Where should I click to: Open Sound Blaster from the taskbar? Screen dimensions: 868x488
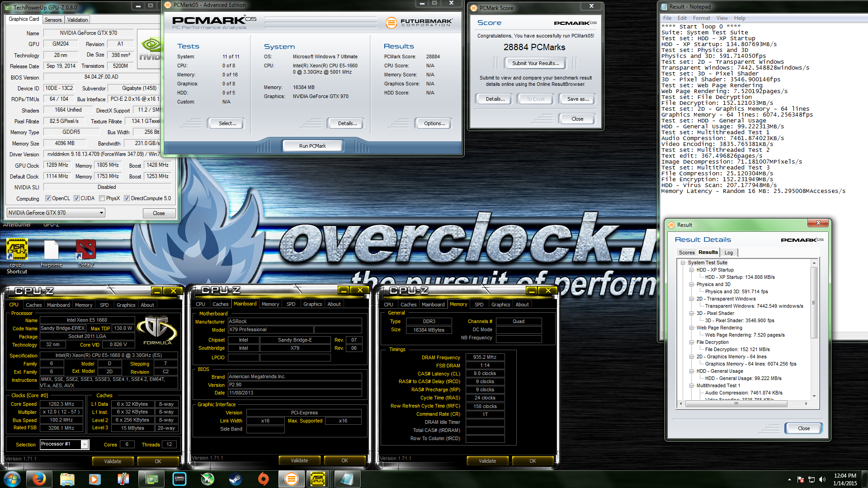tap(179, 479)
